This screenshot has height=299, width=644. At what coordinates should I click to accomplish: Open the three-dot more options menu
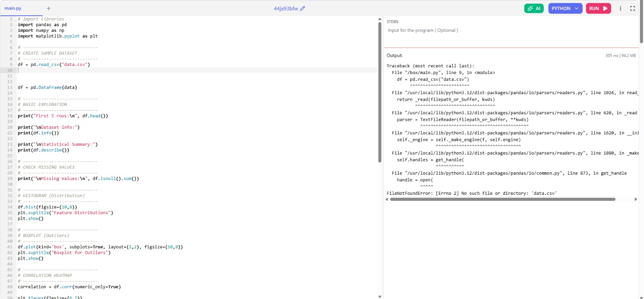click(620, 8)
